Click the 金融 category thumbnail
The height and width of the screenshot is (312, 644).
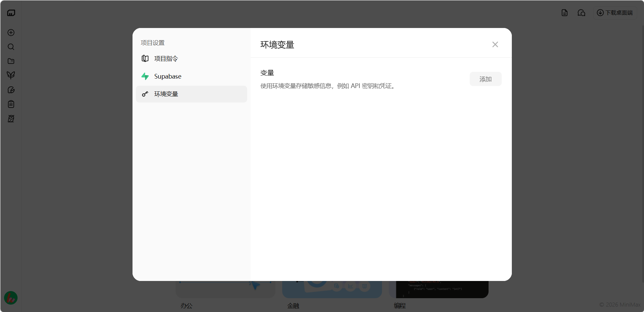(x=332, y=289)
